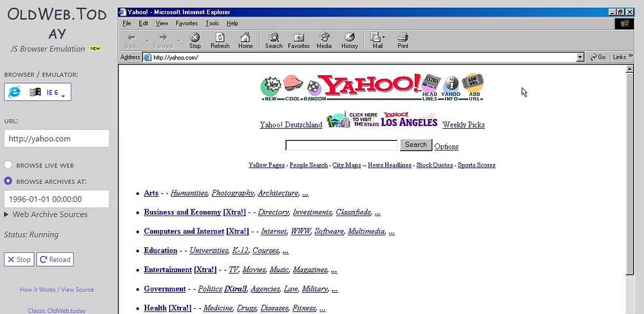Click the Windows logo throbber icon
Image resolution: width=644 pixels, height=314 pixels.
point(624,24)
